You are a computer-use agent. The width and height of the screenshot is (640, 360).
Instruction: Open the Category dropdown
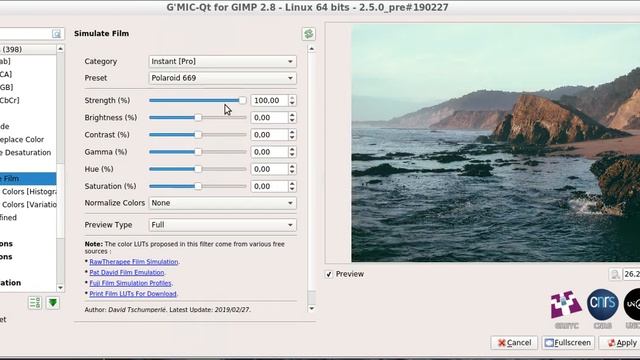(222, 62)
